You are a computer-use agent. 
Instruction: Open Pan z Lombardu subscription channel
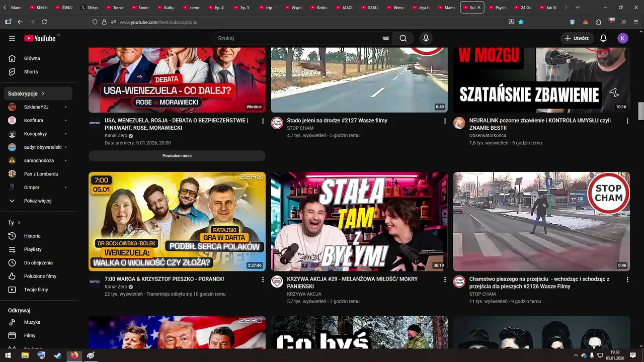pyautogui.click(x=39, y=174)
